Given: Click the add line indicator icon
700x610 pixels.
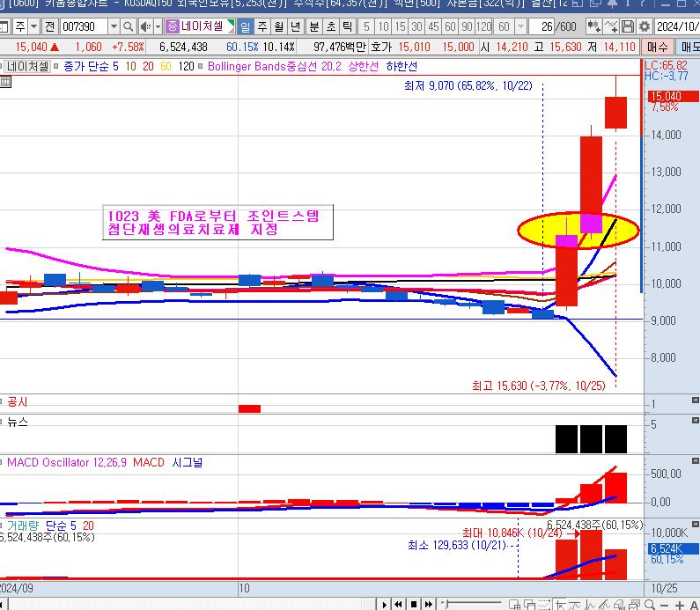Looking at the screenshot, I should pyautogui.click(x=612, y=26).
